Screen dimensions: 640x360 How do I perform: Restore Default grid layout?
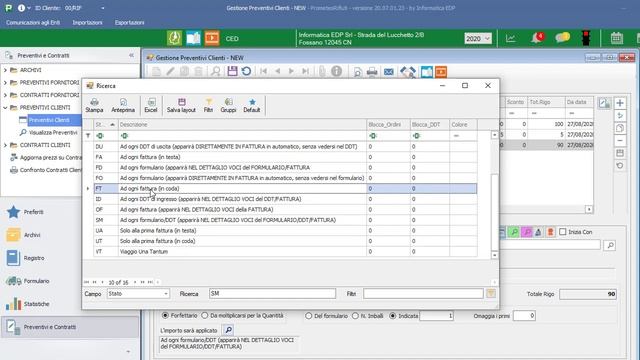252,105
